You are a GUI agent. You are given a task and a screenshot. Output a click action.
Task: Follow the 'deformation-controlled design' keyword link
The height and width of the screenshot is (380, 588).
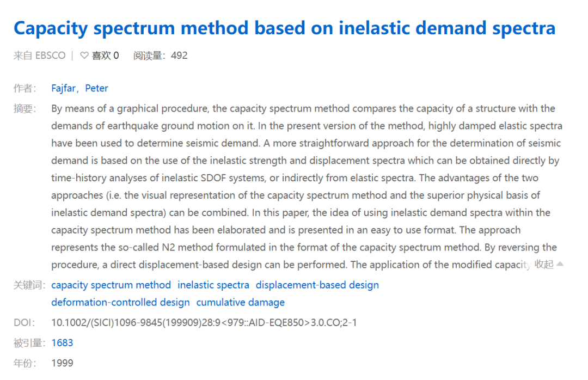[120, 303]
